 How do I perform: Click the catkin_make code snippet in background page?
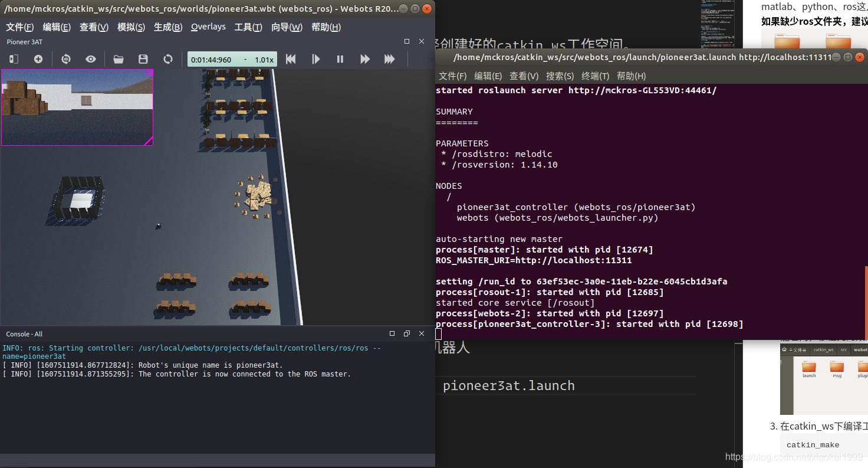[x=813, y=445]
